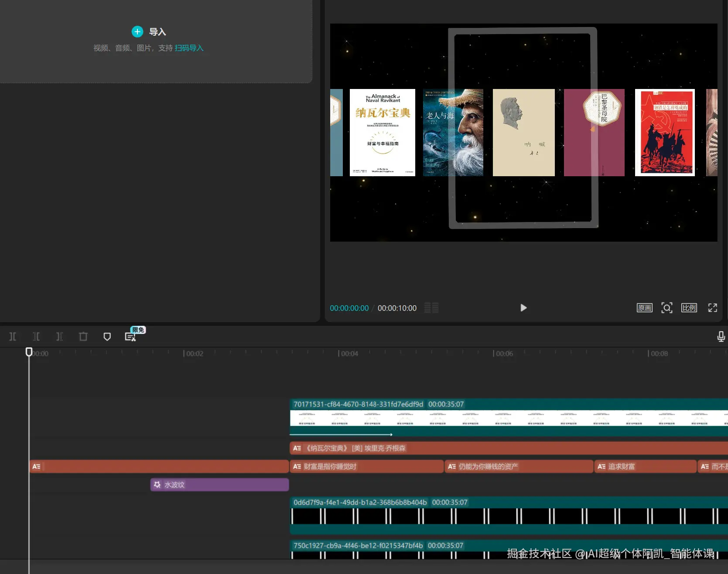Viewport: 728px width, 574px height.
Task: Click the 原画 original quality button
Action: point(644,308)
